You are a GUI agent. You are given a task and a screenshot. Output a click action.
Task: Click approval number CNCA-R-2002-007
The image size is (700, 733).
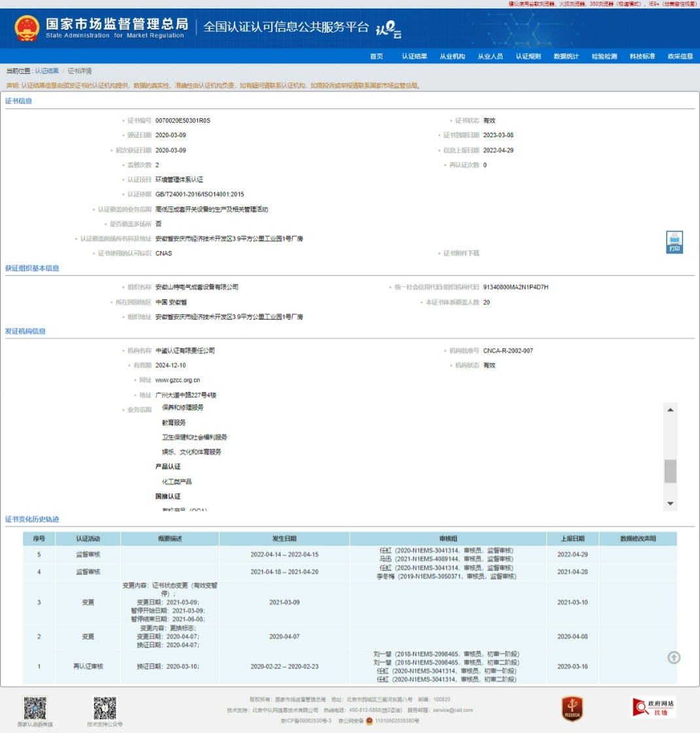(508, 351)
